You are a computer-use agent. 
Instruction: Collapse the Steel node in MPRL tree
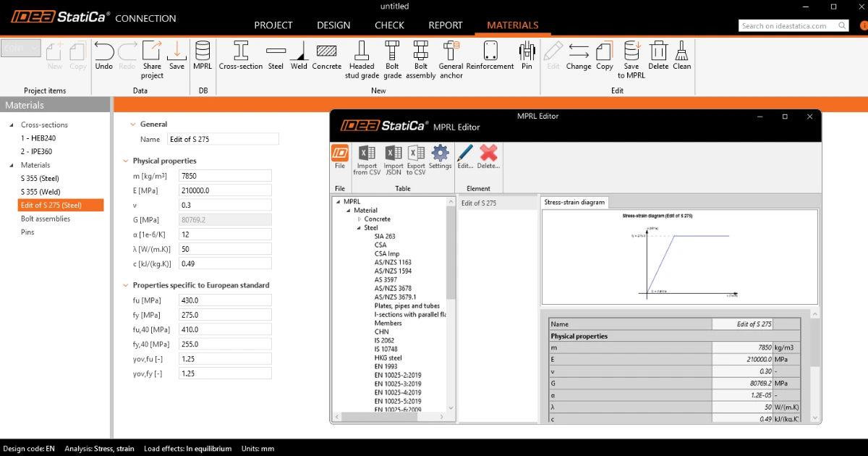[359, 228]
